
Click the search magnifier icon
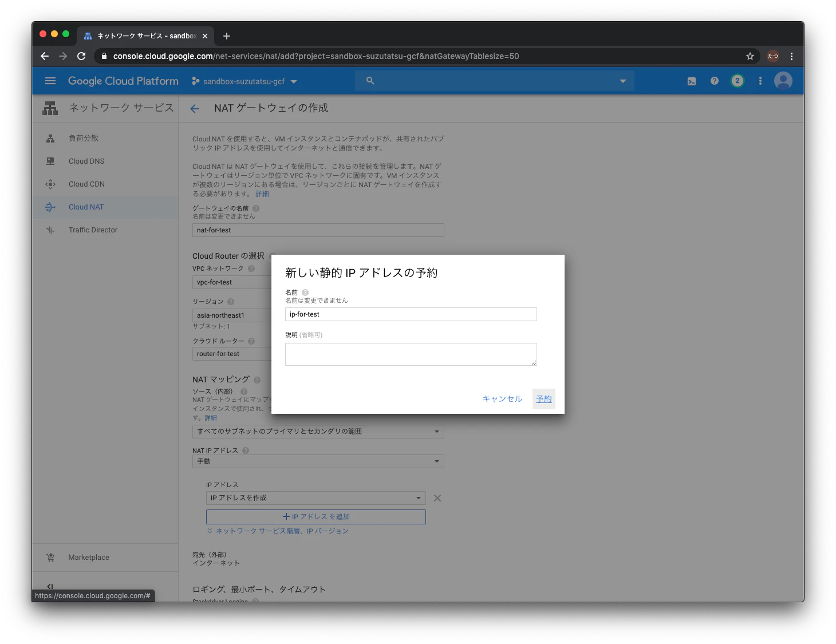(x=370, y=81)
